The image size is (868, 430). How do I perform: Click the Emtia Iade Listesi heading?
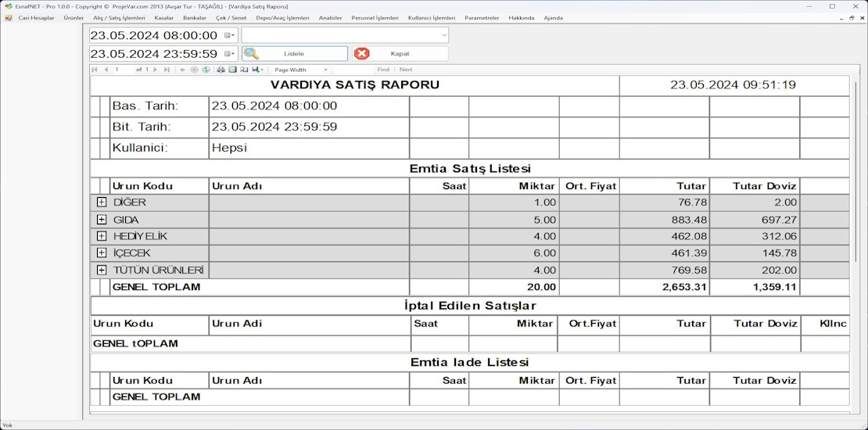[x=469, y=362]
